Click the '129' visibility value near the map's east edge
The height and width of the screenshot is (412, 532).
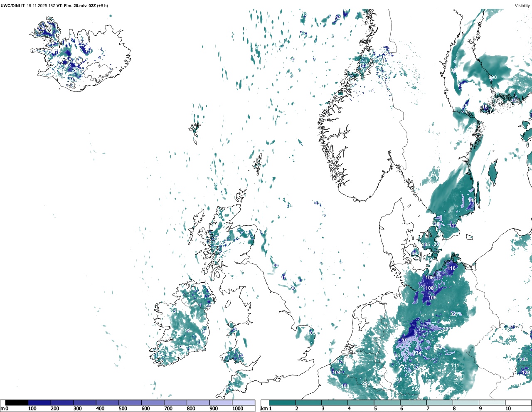pyautogui.click(x=526, y=373)
